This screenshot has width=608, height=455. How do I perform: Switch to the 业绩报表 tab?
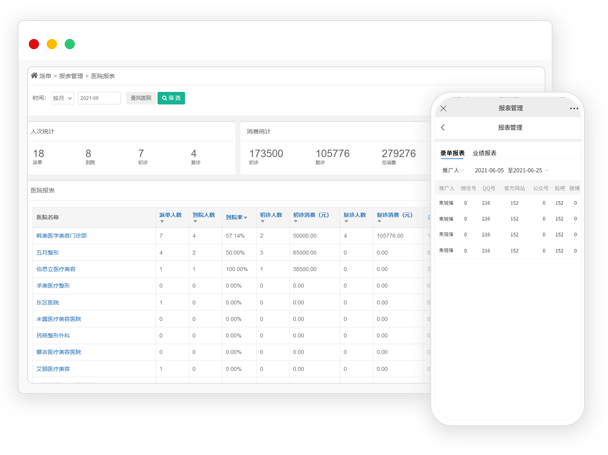click(x=485, y=153)
